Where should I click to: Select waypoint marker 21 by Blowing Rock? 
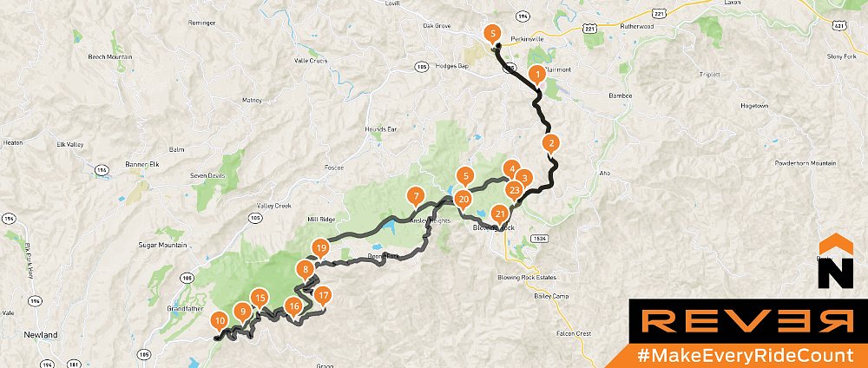500,214
